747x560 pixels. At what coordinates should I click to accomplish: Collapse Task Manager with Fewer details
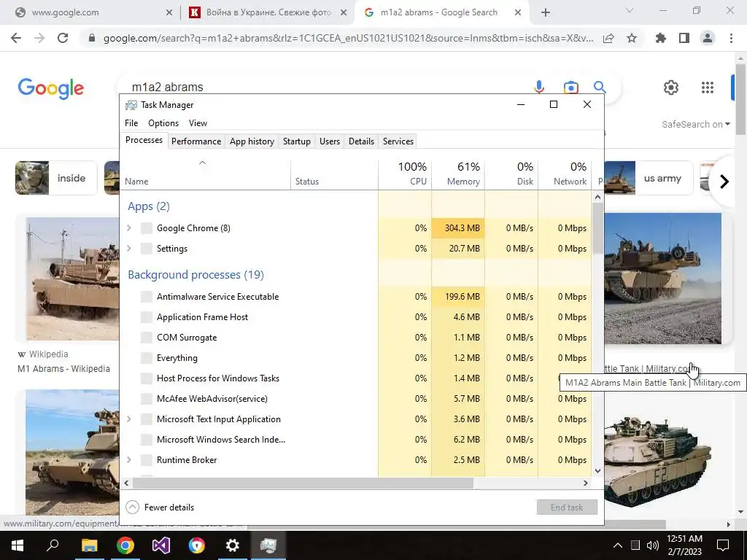coord(160,507)
